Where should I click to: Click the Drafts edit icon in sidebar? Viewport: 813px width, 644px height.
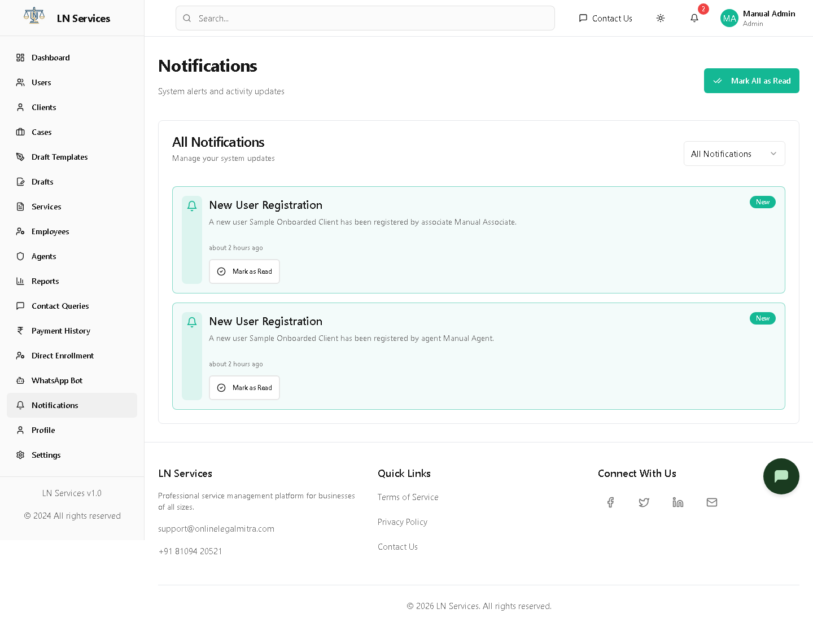click(x=20, y=182)
